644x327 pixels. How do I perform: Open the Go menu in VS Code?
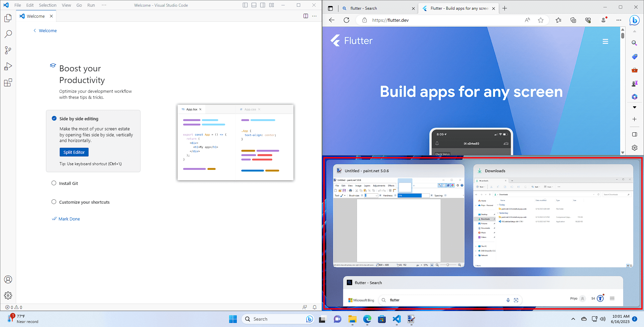[79, 5]
